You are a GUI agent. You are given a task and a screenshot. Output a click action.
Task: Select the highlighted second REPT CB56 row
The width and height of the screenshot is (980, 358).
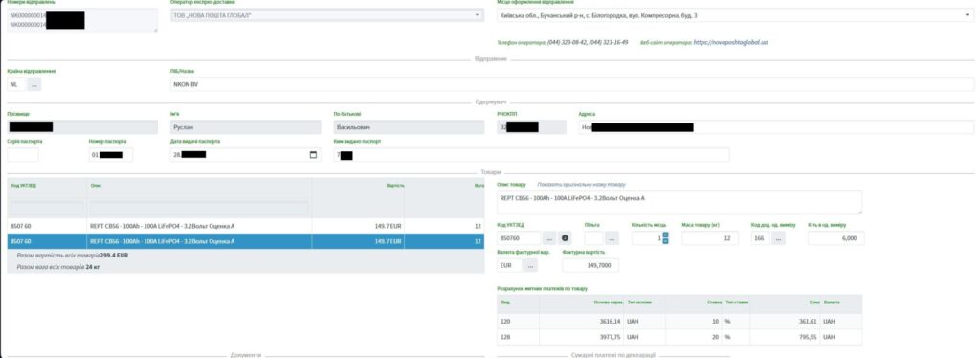(246, 241)
